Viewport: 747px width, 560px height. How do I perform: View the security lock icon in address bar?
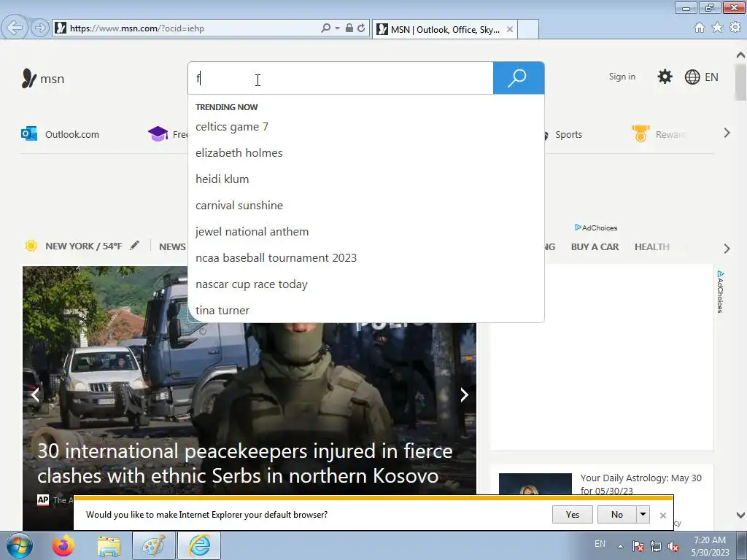click(349, 28)
